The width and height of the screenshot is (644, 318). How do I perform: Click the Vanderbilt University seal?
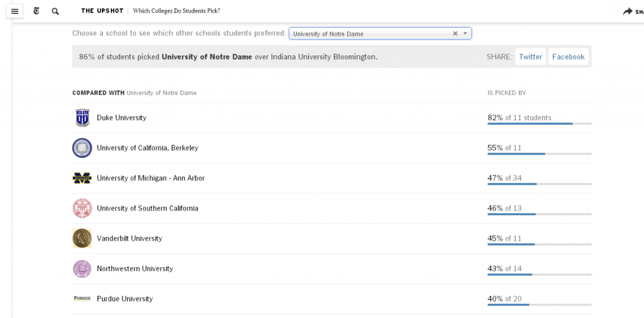(x=82, y=238)
